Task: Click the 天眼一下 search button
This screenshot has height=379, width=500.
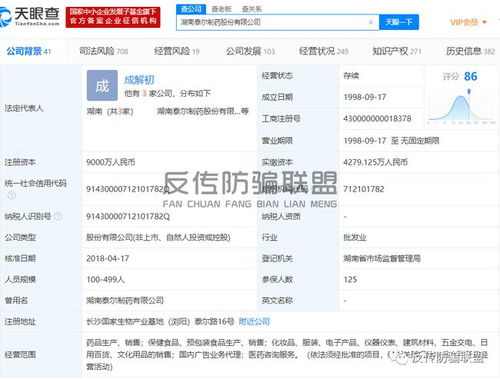Action: [x=399, y=22]
